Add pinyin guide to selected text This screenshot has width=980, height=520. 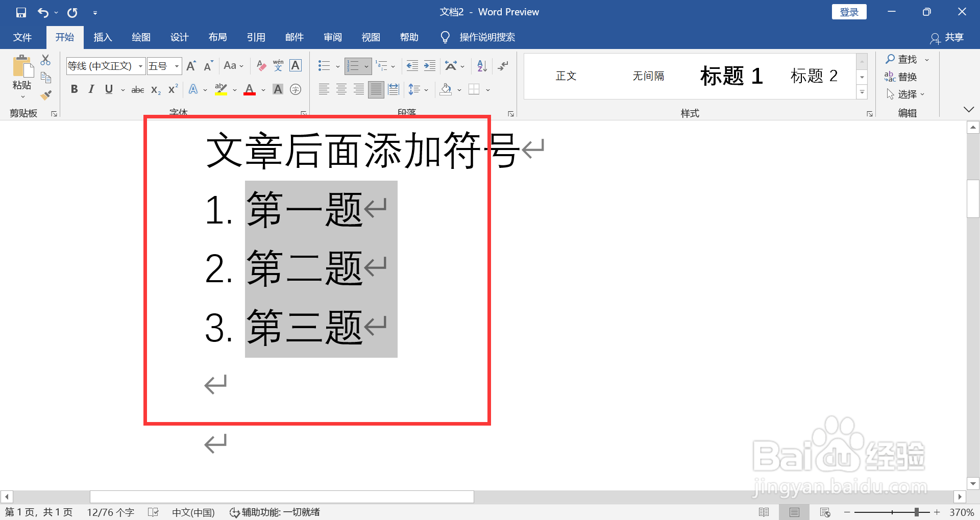click(278, 65)
